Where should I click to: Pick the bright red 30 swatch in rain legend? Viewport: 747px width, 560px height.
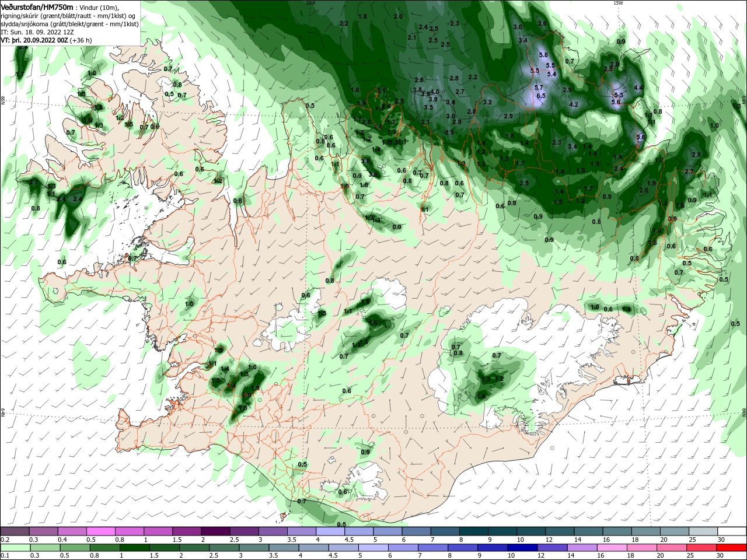[732, 548]
